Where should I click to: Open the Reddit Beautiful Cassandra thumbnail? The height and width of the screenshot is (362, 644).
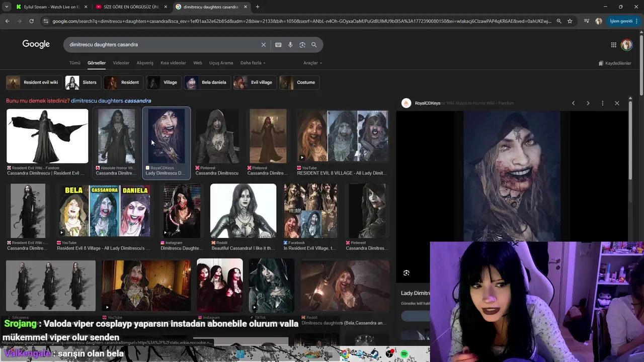[243, 211]
